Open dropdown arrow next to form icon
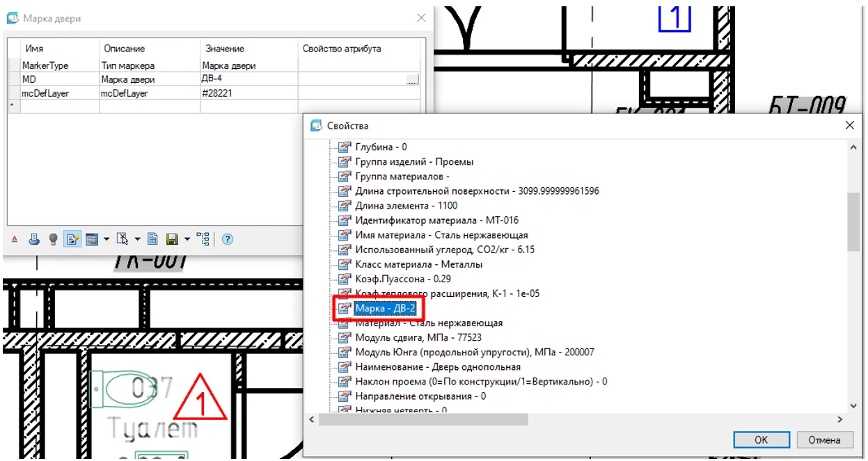 tap(106, 239)
